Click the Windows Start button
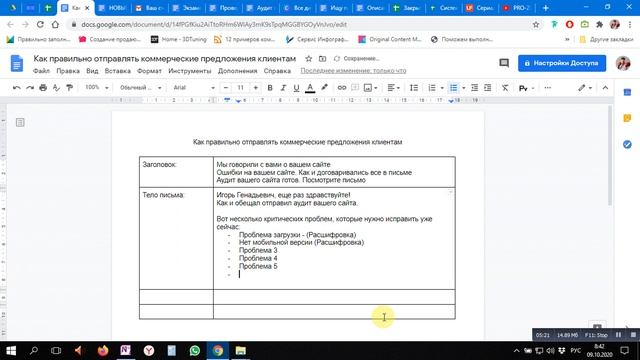Screen dimensions: 640x360 [11, 351]
